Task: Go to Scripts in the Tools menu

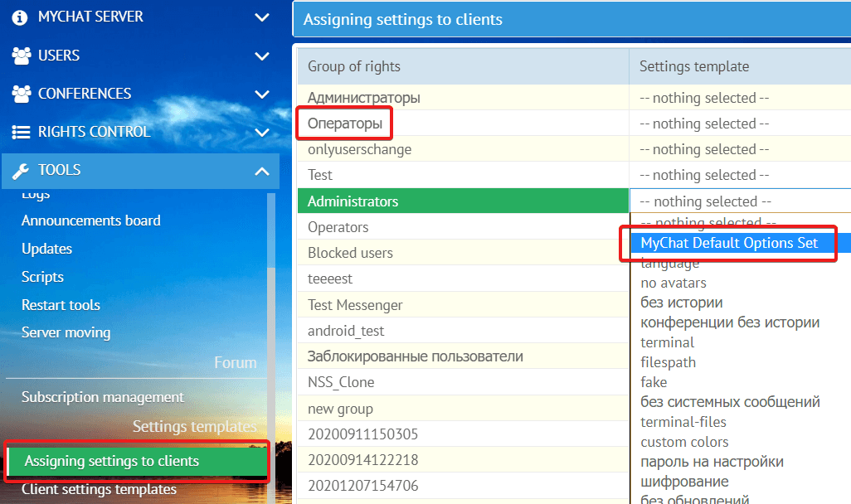Action: [x=42, y=277]
